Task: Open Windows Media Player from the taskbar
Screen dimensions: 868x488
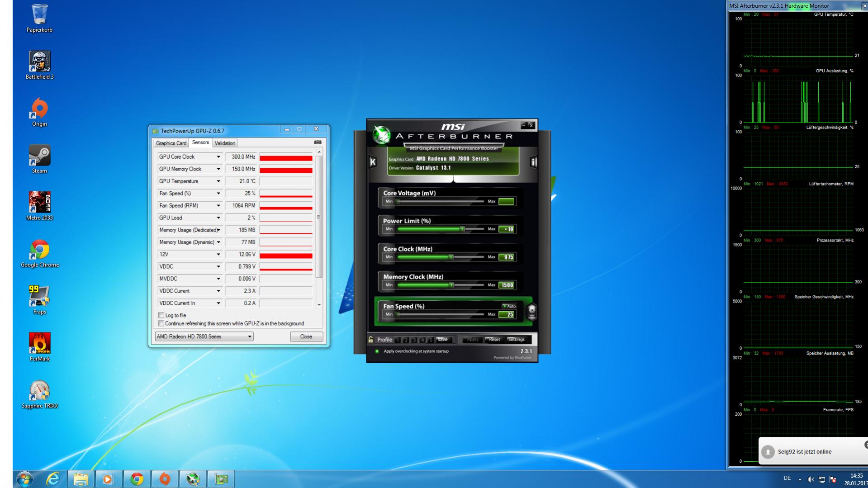Action: [109, 479]
